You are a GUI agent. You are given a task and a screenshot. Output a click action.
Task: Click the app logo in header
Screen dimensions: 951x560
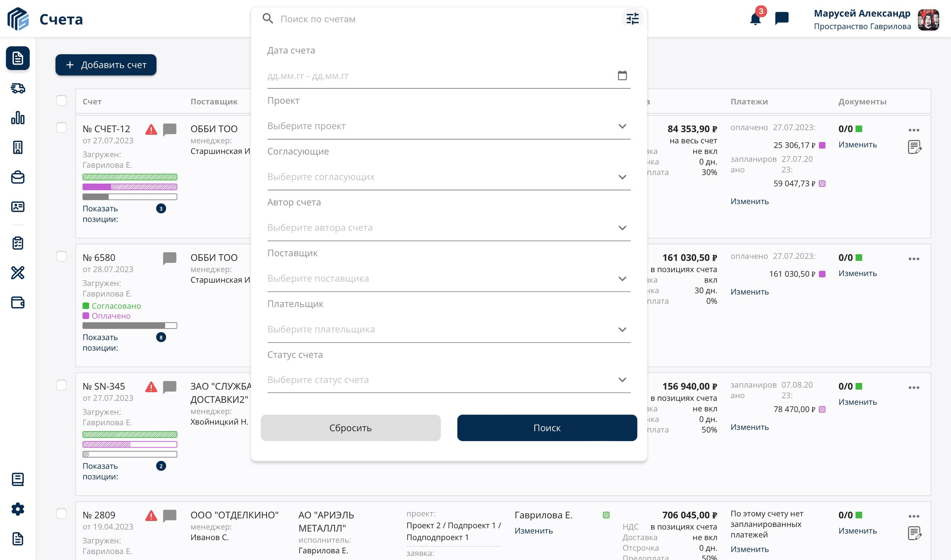pos(18,19)
